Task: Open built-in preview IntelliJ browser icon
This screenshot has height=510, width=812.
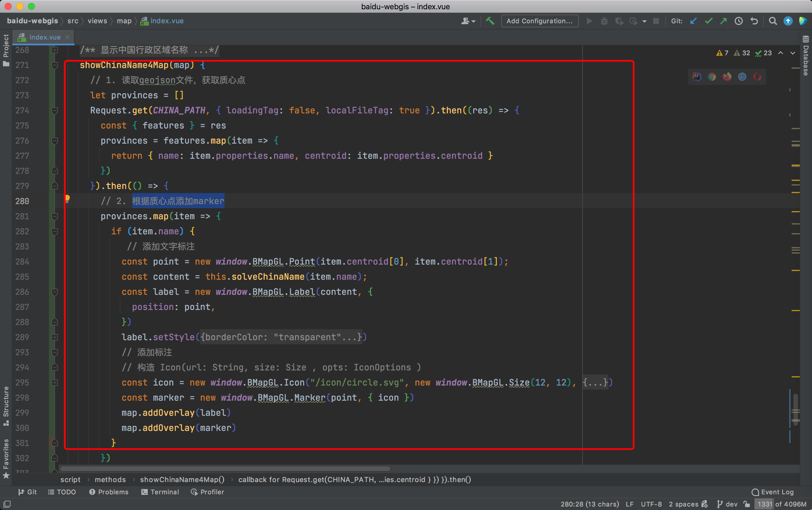Action: point(696,77)
